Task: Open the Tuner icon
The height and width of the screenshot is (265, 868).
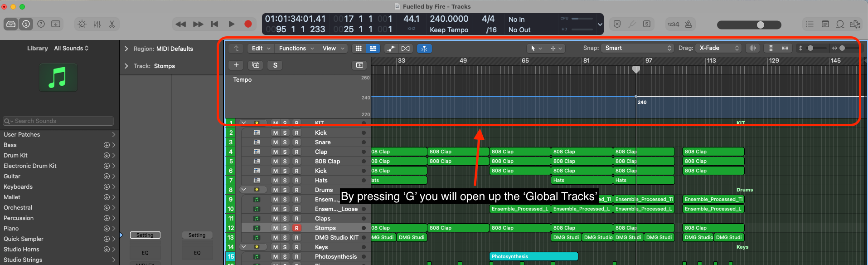Action: (632, 24)
